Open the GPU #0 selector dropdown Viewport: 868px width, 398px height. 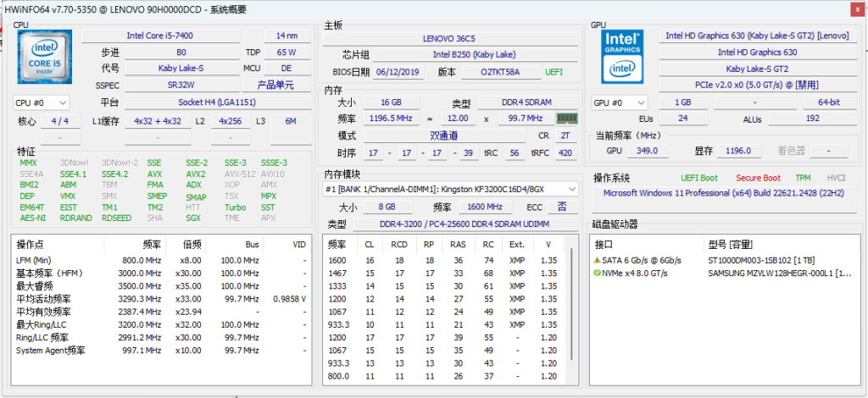[x=620, y=102]
